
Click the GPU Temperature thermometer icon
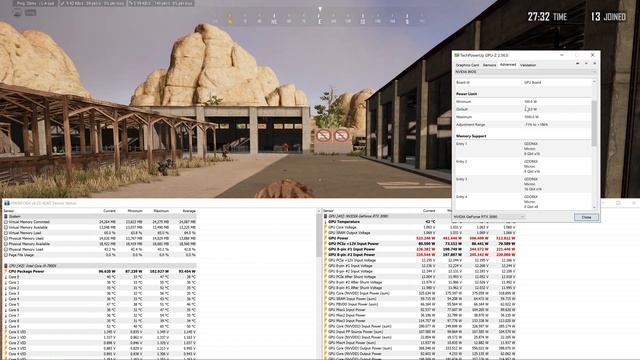coord(325,222)
